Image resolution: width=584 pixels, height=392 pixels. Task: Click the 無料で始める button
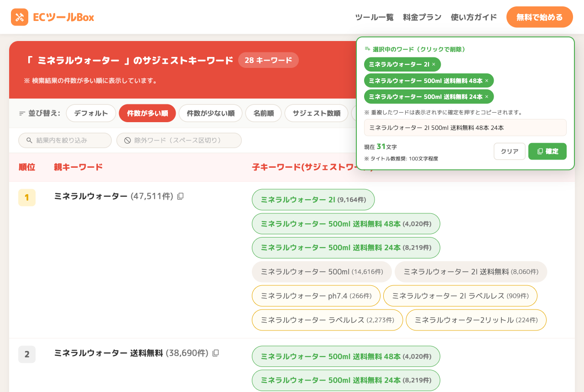tap(540, 17)
